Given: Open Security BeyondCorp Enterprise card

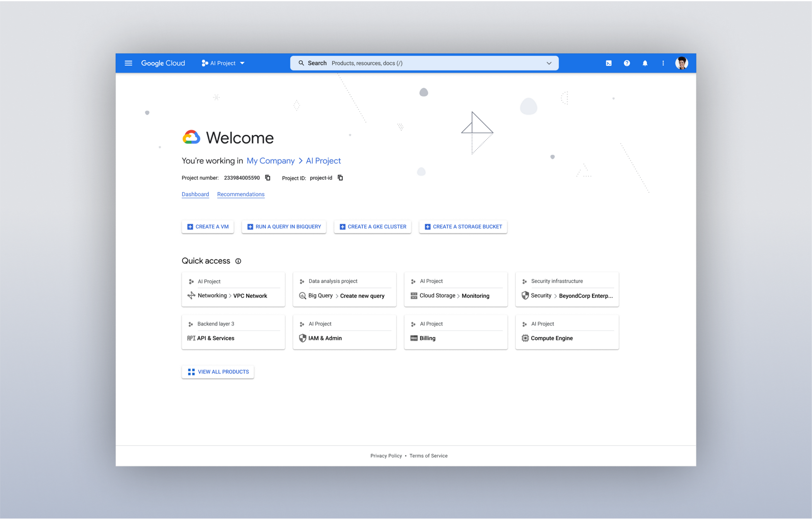Looking at the screenshot, I should [567, 290].
